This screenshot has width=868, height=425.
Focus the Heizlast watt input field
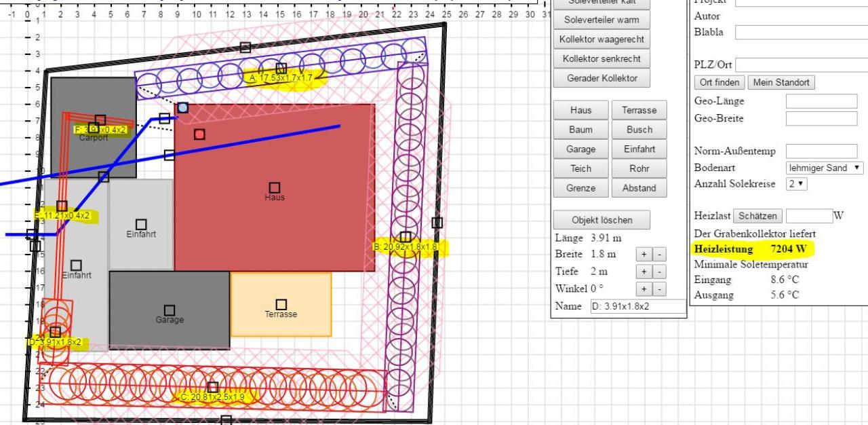(809, 216)
